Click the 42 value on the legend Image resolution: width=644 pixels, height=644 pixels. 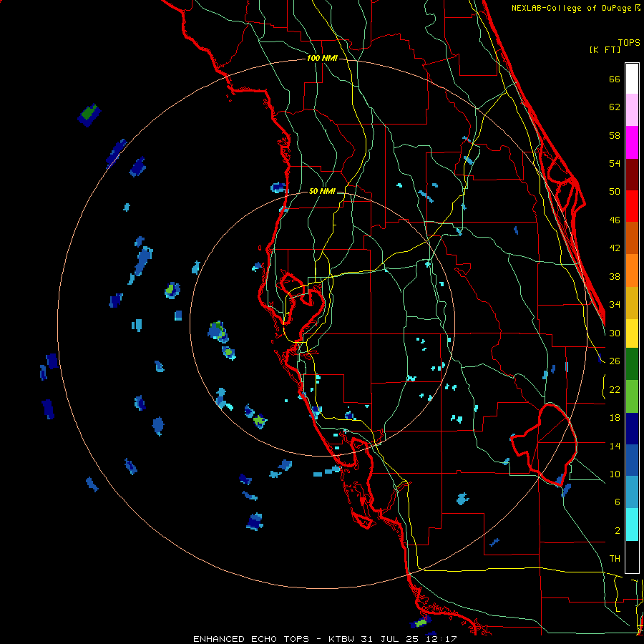point(615,248)
